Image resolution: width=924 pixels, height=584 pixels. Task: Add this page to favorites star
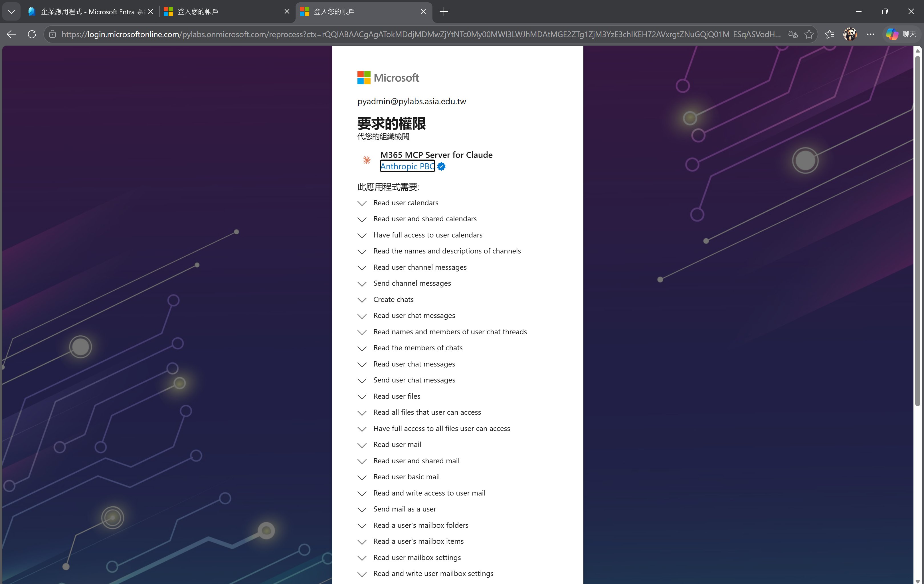coord(809,34)
